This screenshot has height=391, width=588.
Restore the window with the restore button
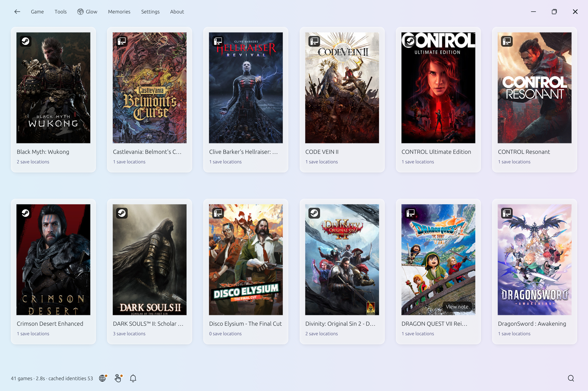[554, 12]
